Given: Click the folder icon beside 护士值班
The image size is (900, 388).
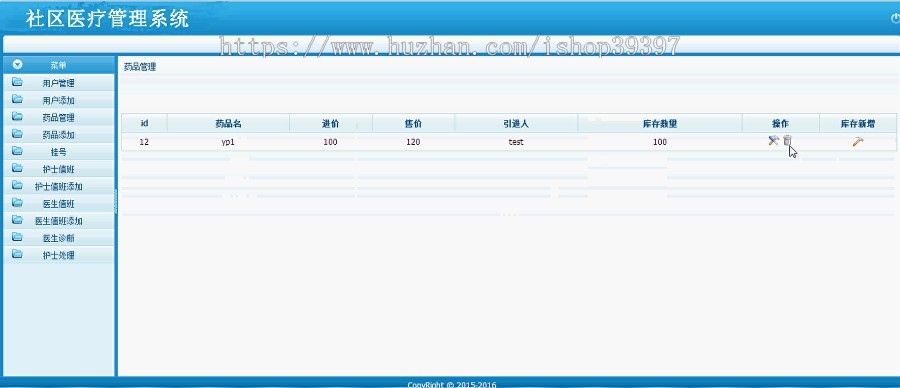Looking at the screenshot, I should pos(17,168).
